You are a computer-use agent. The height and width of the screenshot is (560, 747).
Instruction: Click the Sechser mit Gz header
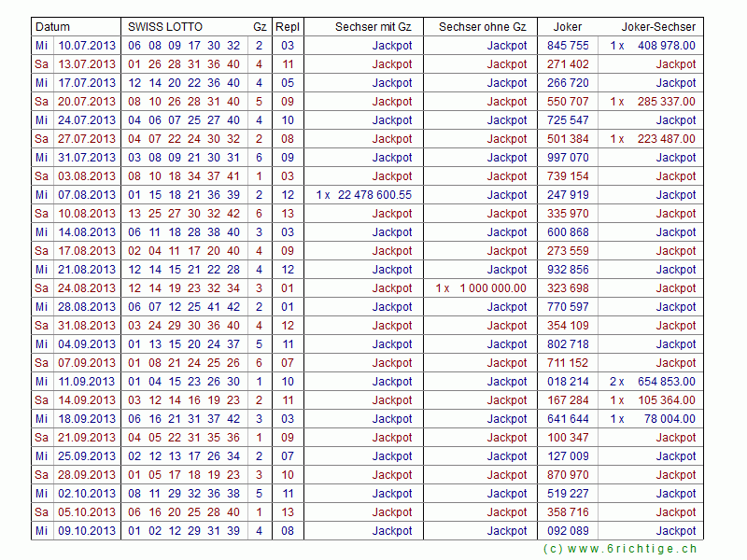pyautogui.click(x=373, y=27)
